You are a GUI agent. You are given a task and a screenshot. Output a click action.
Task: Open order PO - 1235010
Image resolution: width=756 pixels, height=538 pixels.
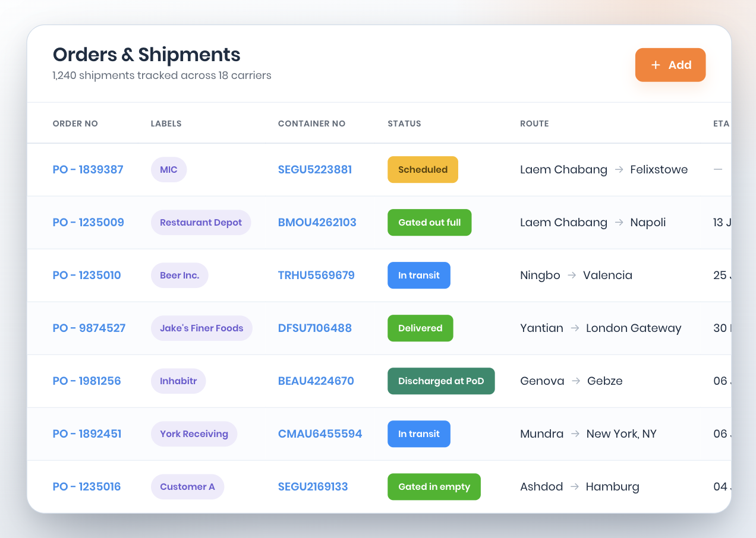(87, 276)
